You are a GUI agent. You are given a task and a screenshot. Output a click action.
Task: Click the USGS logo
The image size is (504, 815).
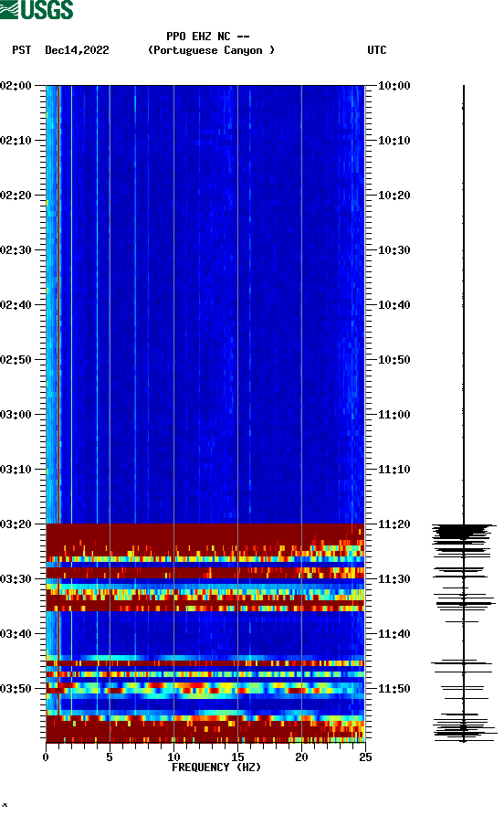[37, 9]
